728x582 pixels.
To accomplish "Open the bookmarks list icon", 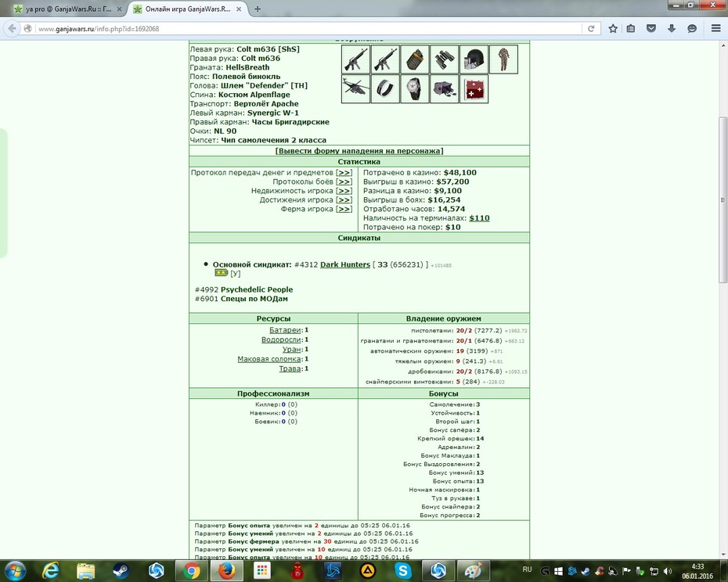I will click(x=630, y=28).
